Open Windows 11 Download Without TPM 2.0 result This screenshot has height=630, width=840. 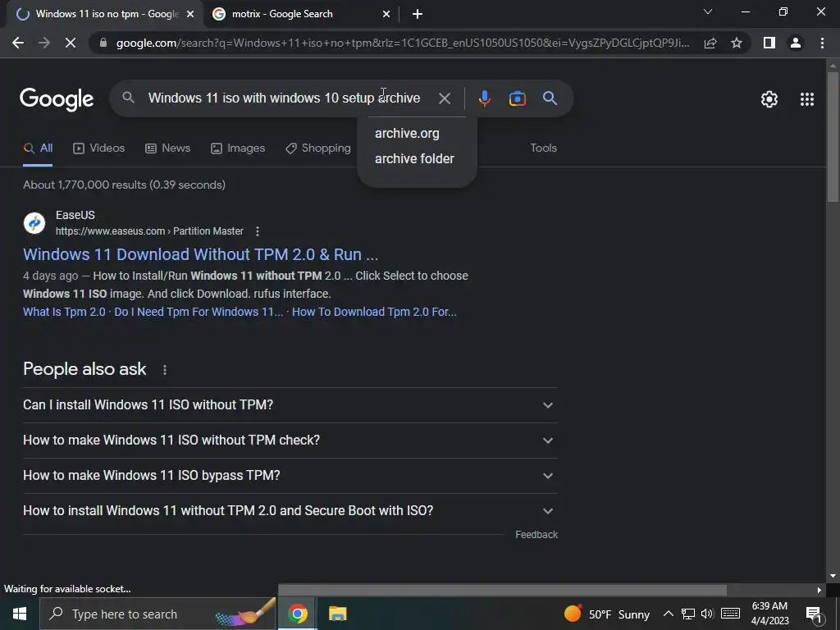[x=200, y=254]
